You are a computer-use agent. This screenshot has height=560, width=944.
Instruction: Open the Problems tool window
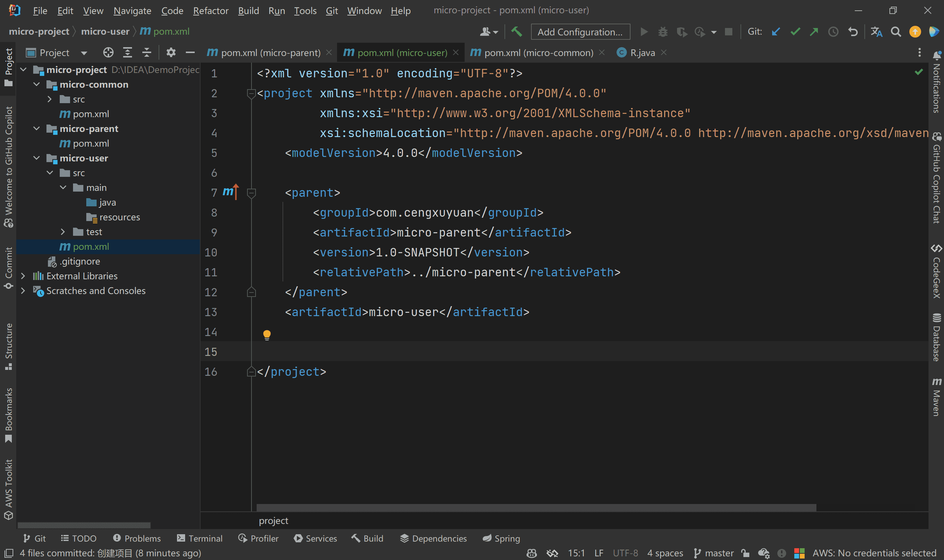137,539
